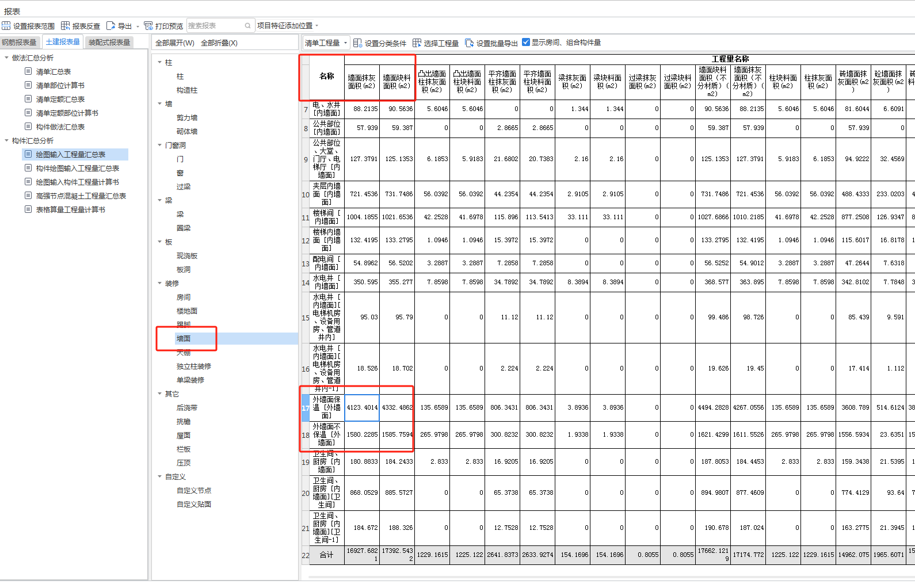Click cell value 1580.2285 in row 18
Screen dimensions: 915x588
click(362, 435)
